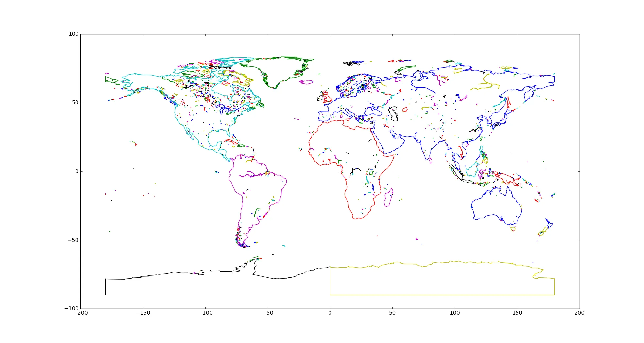Click the red New Guinea island outline
The height and width of the screenshot is (343, 644).
(x=508, y=179)
